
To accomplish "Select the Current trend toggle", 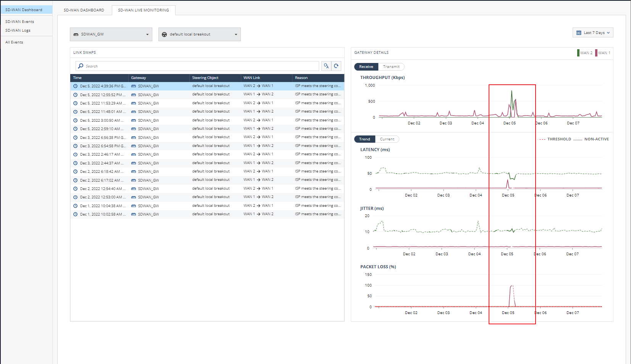I will click(387, 139).
